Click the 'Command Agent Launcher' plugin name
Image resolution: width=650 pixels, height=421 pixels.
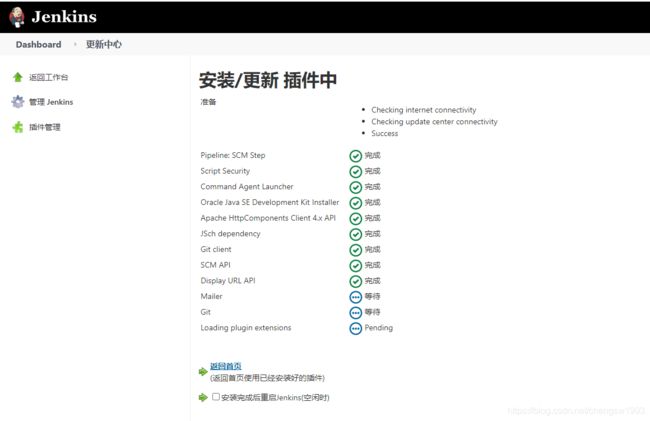[x=247, y=186]
